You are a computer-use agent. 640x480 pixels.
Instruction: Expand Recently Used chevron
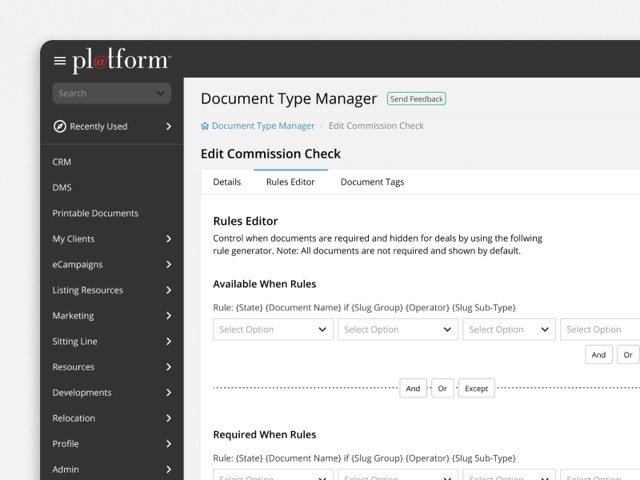[169, 127]
